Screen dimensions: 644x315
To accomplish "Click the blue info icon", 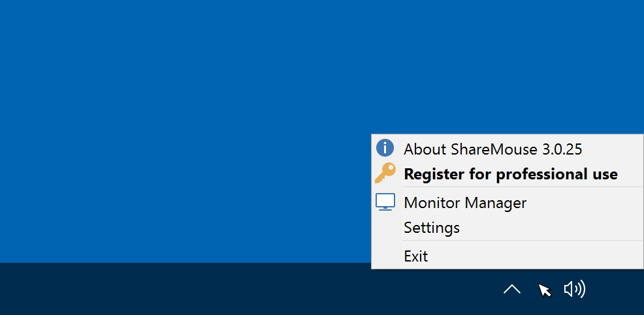I will 385,147.
